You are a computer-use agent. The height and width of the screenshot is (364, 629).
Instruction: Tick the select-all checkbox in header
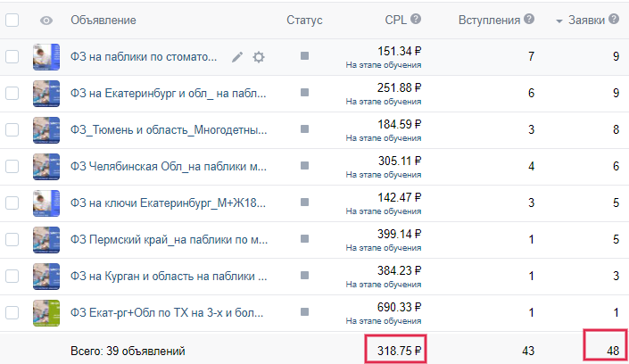(12, 20)
